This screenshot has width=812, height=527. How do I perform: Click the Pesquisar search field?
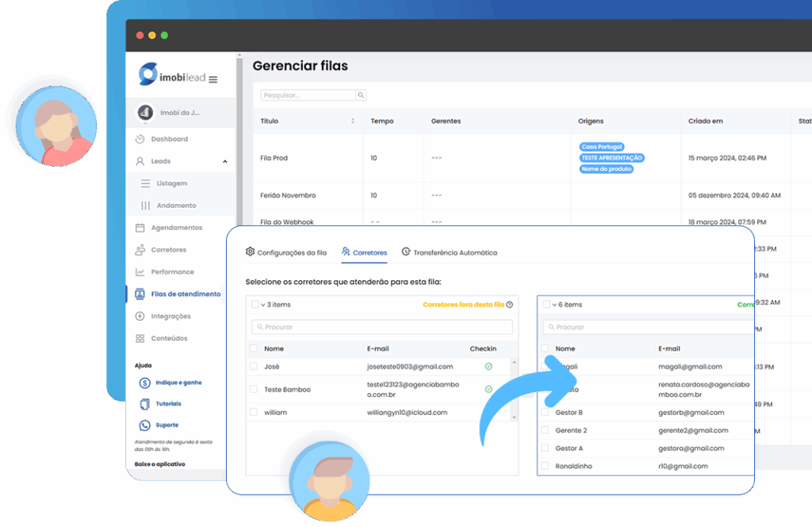pyautogui.click(x=308, y=94)
